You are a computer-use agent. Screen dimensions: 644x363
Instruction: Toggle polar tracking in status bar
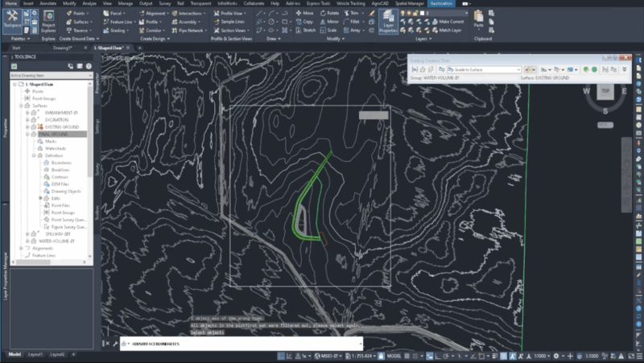[447, 356]
